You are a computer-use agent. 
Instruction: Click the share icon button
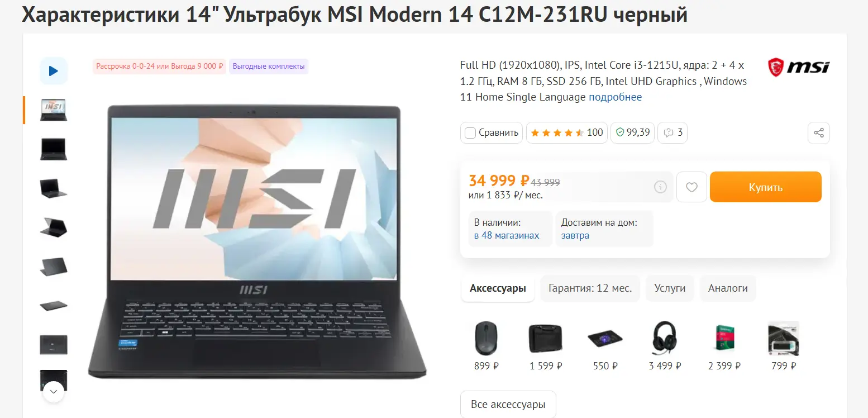pos(819,133)
